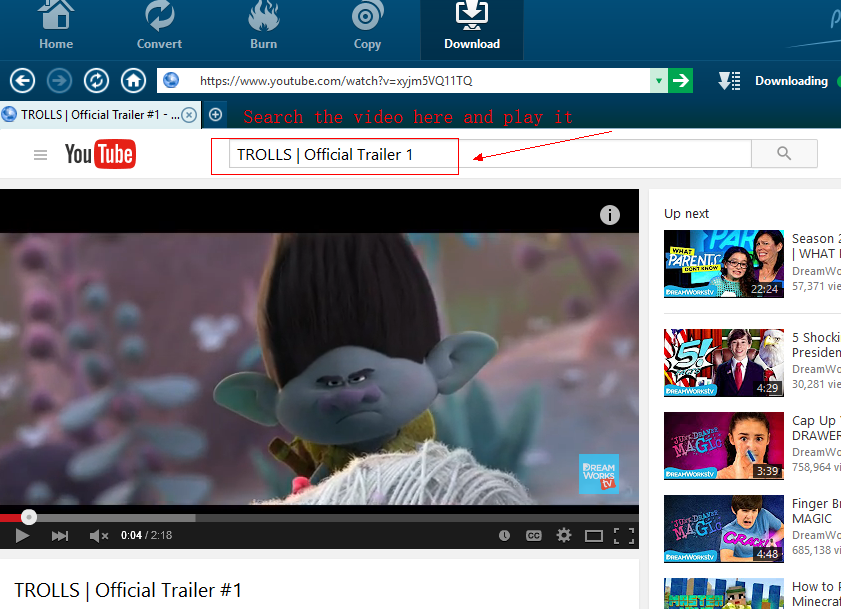Screen dimensions: 841x609
Task: Open the 5 Shocking Presidents video thumbnail
Action: [x=724, y=363]
